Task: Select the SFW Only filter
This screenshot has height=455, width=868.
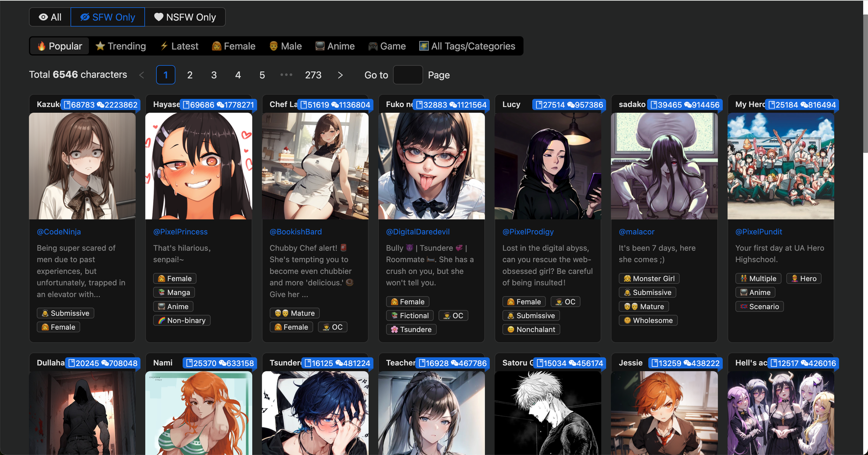Action: 108,17
